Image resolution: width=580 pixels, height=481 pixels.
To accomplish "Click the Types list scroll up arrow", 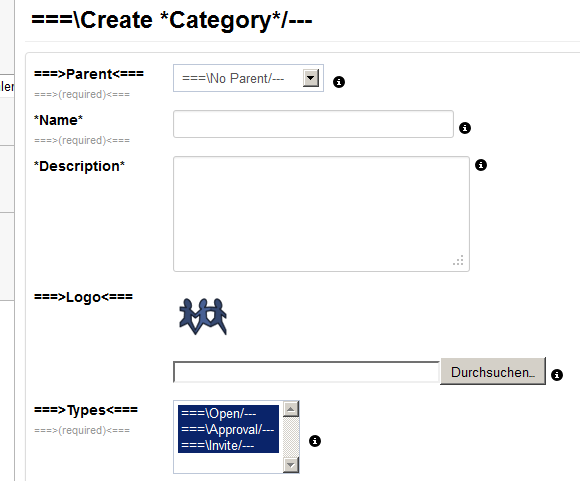I will click(x=291, y=409).
